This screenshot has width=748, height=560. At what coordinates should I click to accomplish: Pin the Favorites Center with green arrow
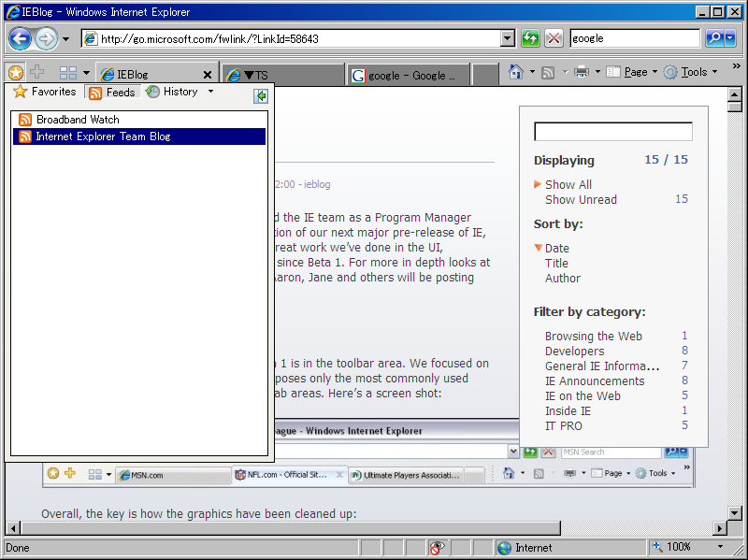click(x=261, y=96)
